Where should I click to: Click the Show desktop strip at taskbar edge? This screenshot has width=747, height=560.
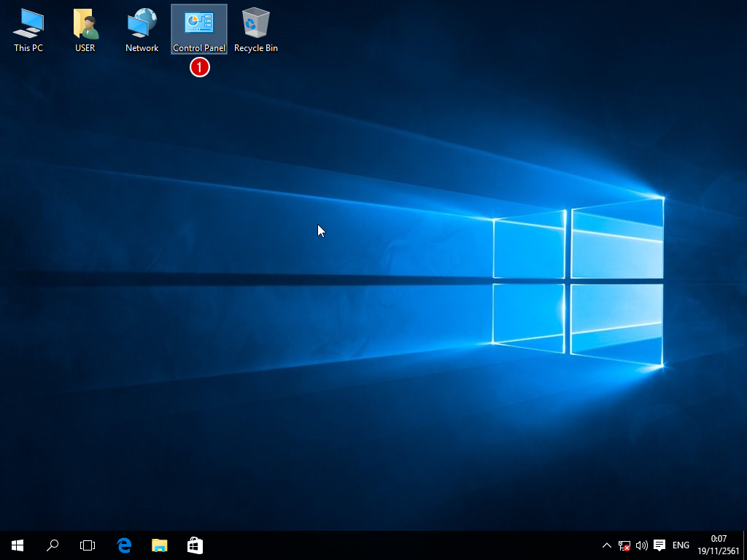(x=744, y=545)
